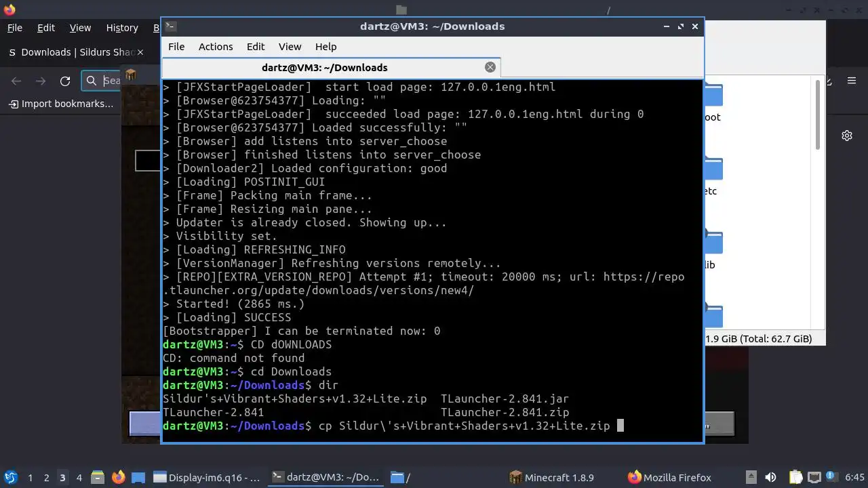Click the show desktop panel icon
Image resolution: width=868 pixels, height=488 pixels.
pyautogui.click(x=138, y=477)
